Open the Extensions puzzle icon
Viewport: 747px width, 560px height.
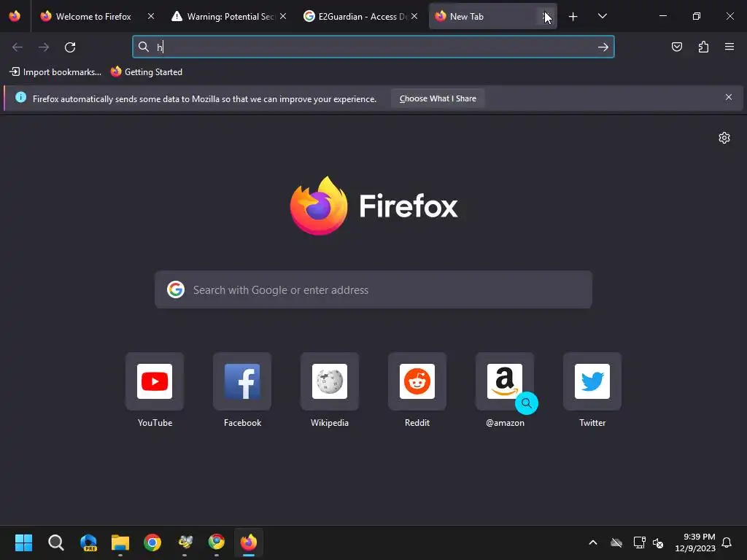click(703, 47)
